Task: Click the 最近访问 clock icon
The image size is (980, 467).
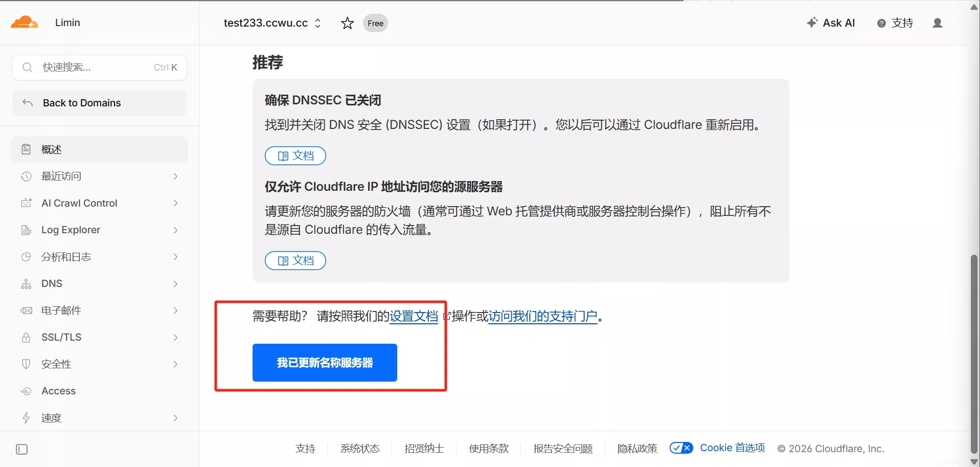Action: point(26,176)
